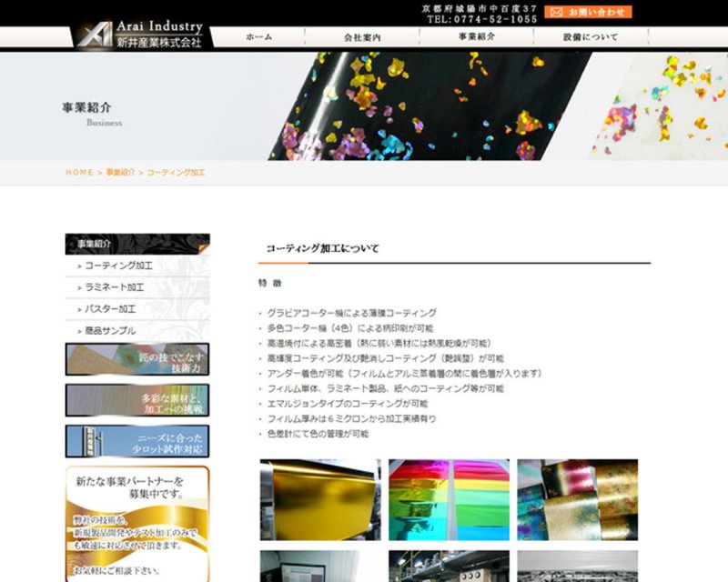Image resolution: width=728 pixels, height=582 pixels.
Task: Open the rainbow colored films thumbnail
Action: 449,499
